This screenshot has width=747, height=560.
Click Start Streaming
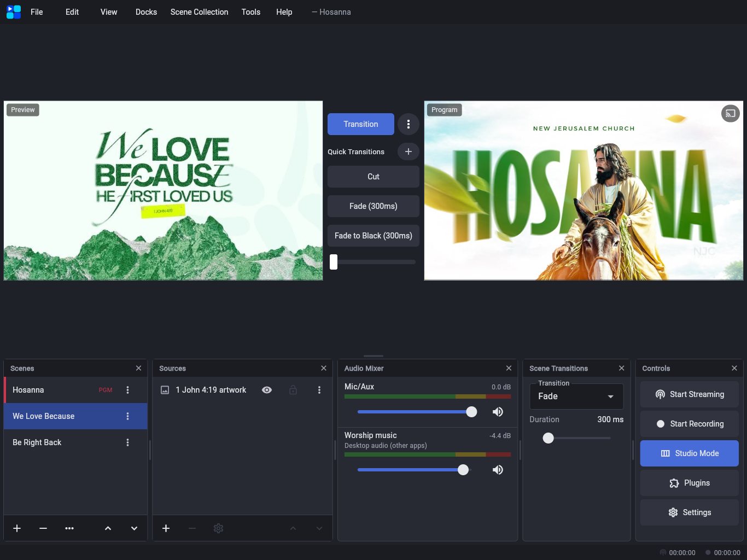click(x=690, y=394)
